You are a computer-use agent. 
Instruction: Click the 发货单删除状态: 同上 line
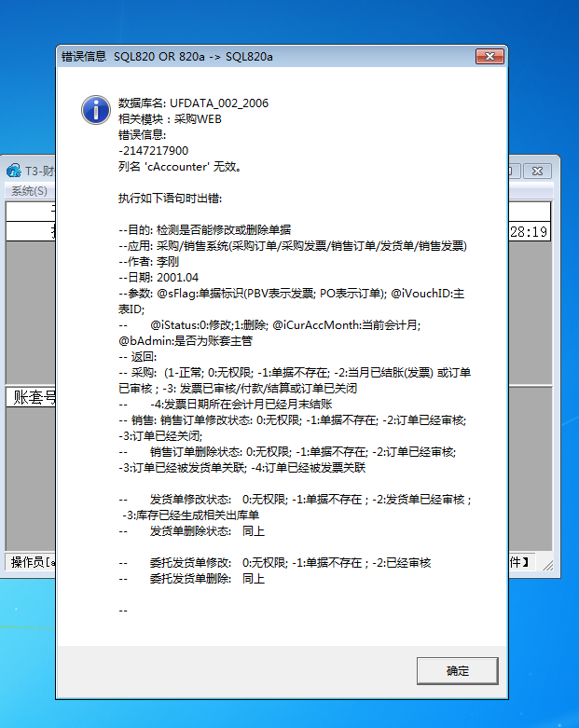point(192,530)
